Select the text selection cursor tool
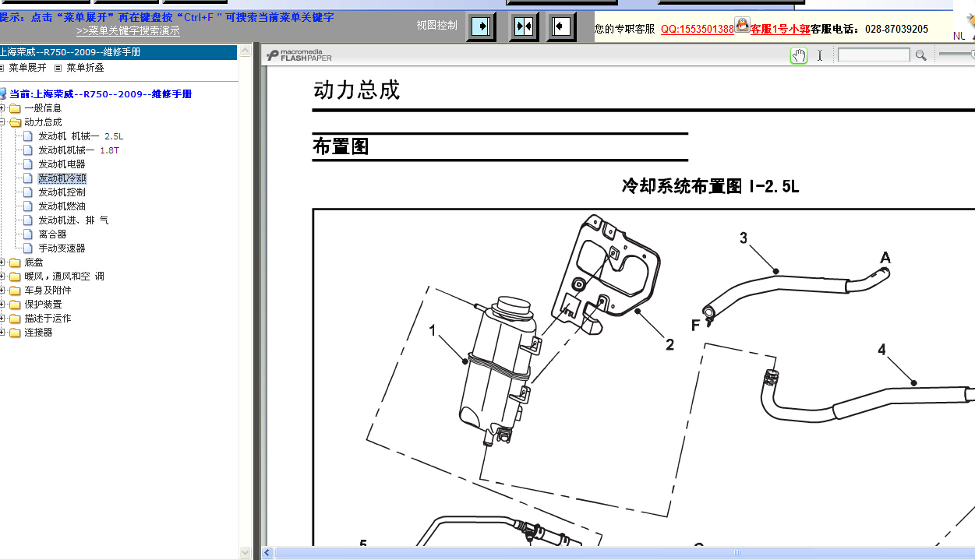The height and width of the screenshot is (560, 975). pos(819,55)
